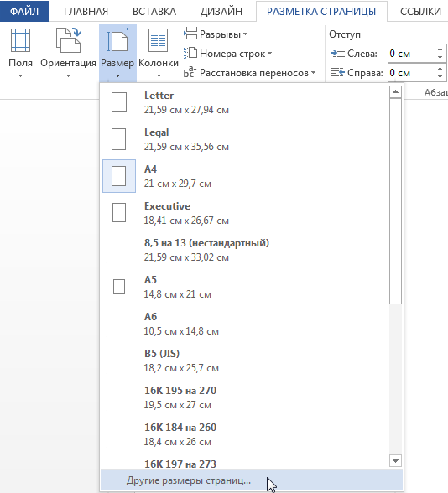Viewport: 448px width, 493px height.
Task: Click the Размер page size icon
Action: 117,40
